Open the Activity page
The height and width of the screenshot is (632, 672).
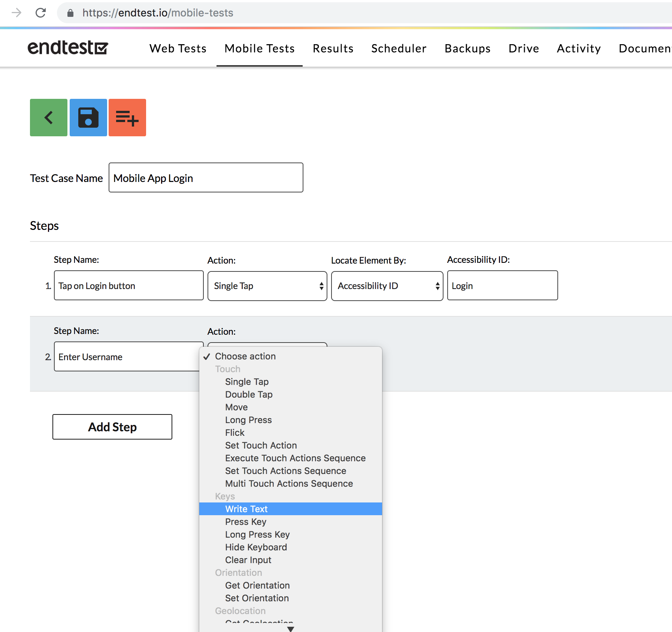point(578,48)
